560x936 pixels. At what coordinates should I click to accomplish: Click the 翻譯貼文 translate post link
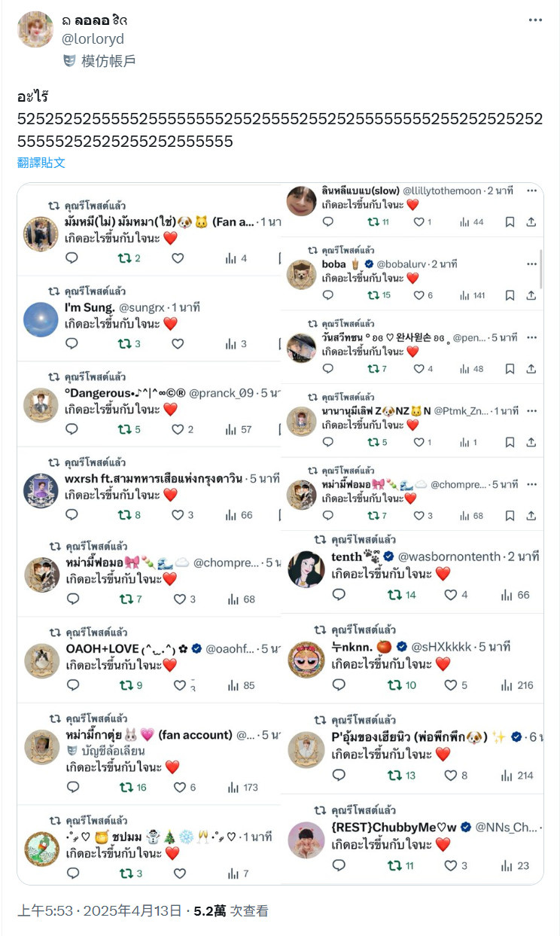pos(41,163)
